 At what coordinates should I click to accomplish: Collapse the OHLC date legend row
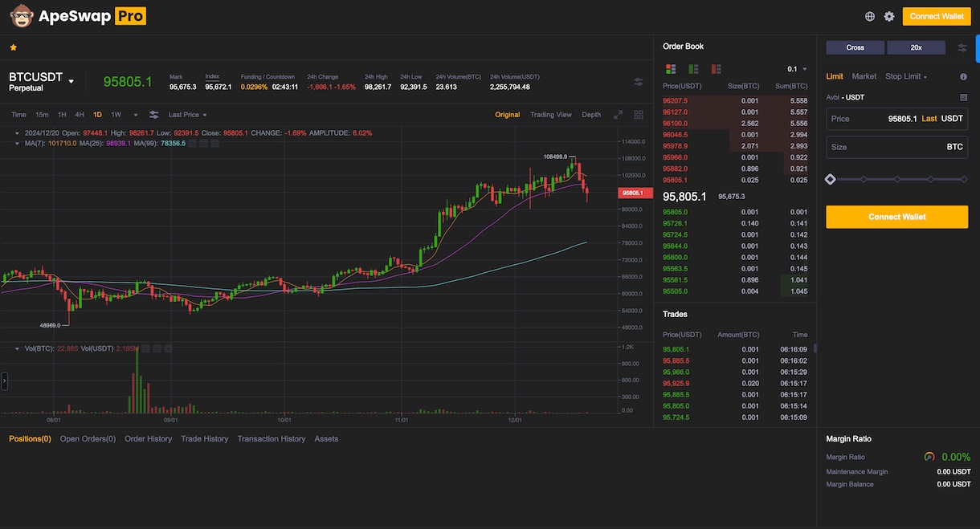(18, 133)
